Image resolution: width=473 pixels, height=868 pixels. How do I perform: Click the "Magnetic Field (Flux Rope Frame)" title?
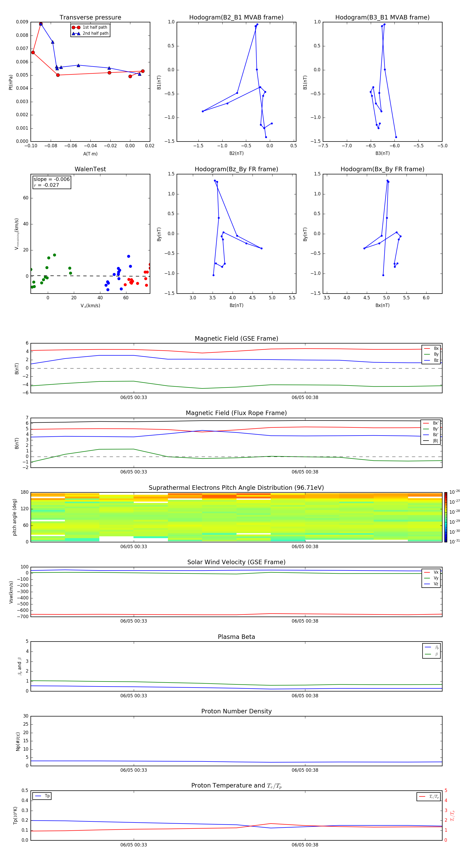[236, 413]
